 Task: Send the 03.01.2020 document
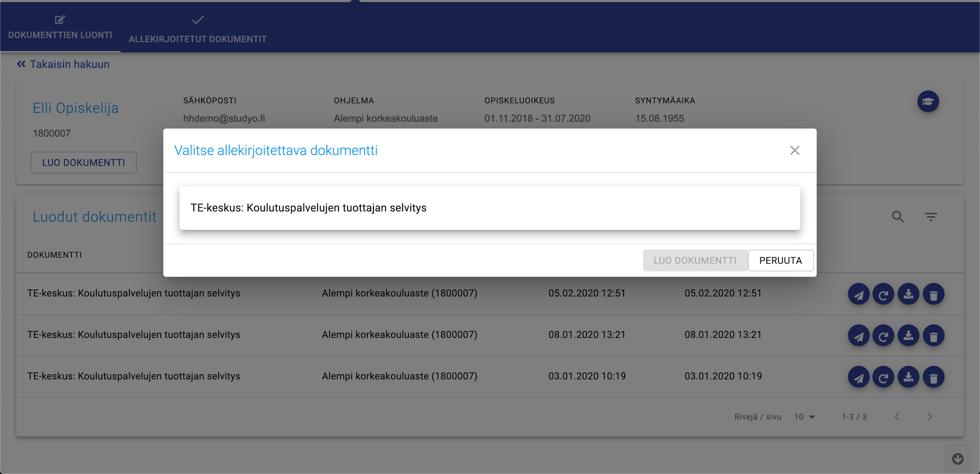[858, 377]
